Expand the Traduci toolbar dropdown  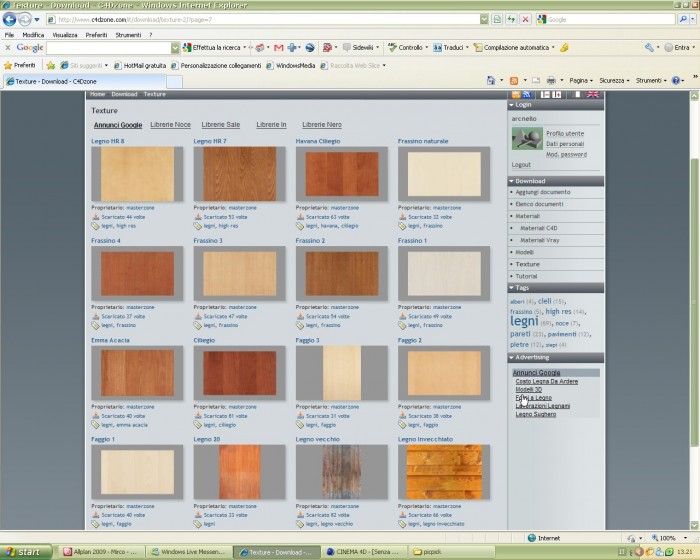pos(467,47)
